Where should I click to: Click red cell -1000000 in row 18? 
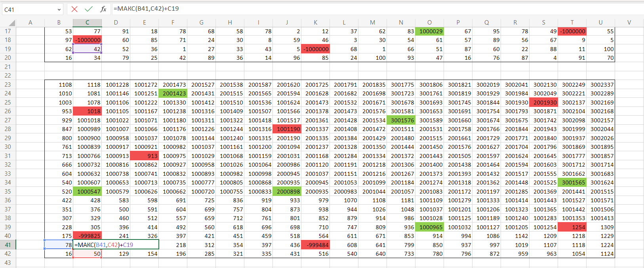(87, 40)
